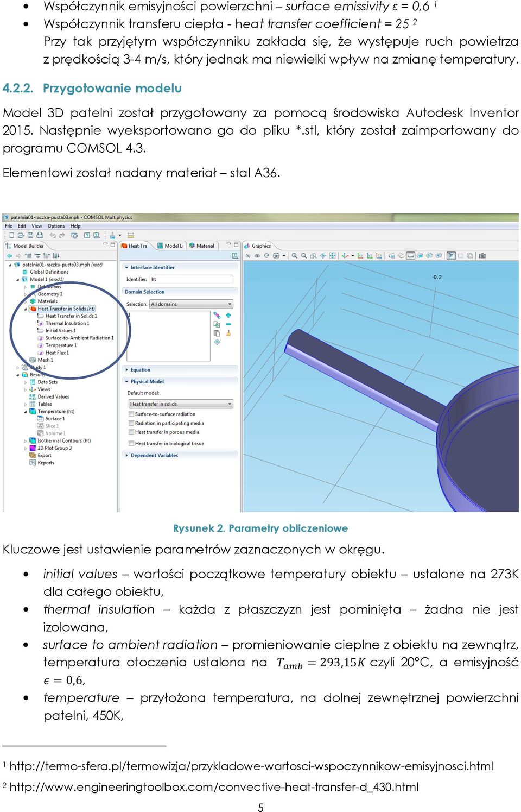Enable Surface-to-surface radiation checkbox
521x812 pixels.
(131, 414)
